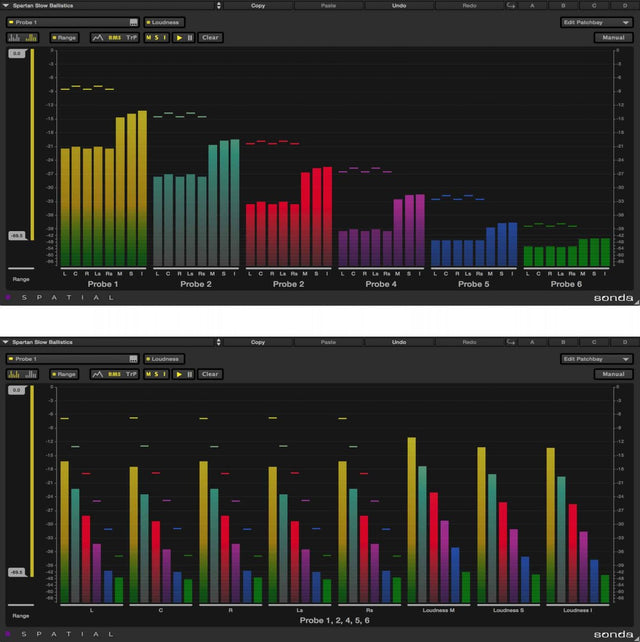Click Undo in the bottom preset bar
The height and width of the screenshot is (642, 640).
tap(399, 342)
